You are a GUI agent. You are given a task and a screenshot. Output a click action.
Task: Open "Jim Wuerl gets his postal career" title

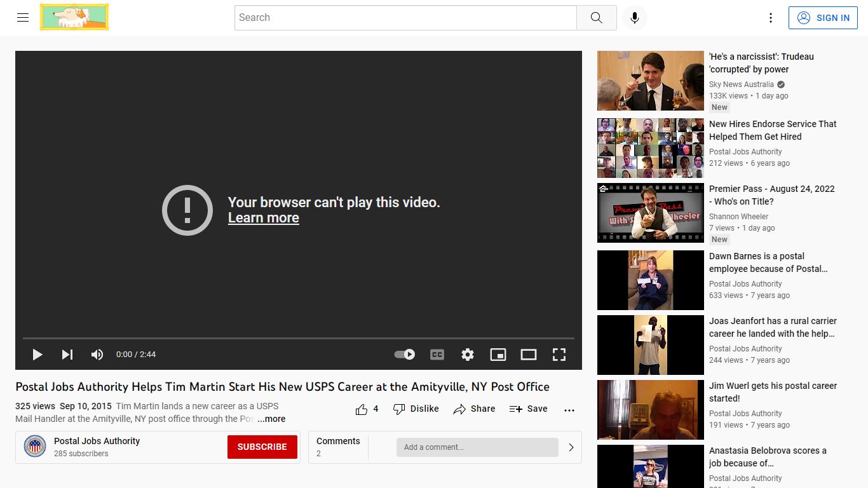(x=773, y=392)
